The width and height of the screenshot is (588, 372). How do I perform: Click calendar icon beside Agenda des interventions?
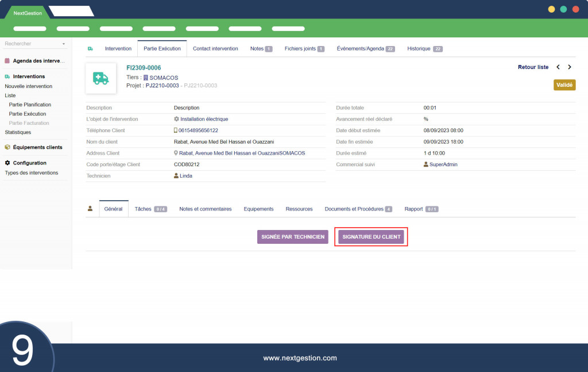point(7,61)
